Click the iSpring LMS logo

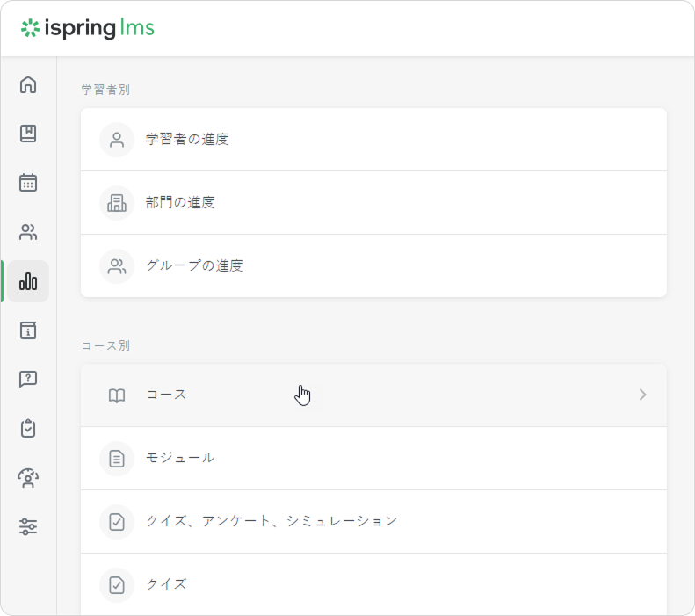tap(88, 28)
